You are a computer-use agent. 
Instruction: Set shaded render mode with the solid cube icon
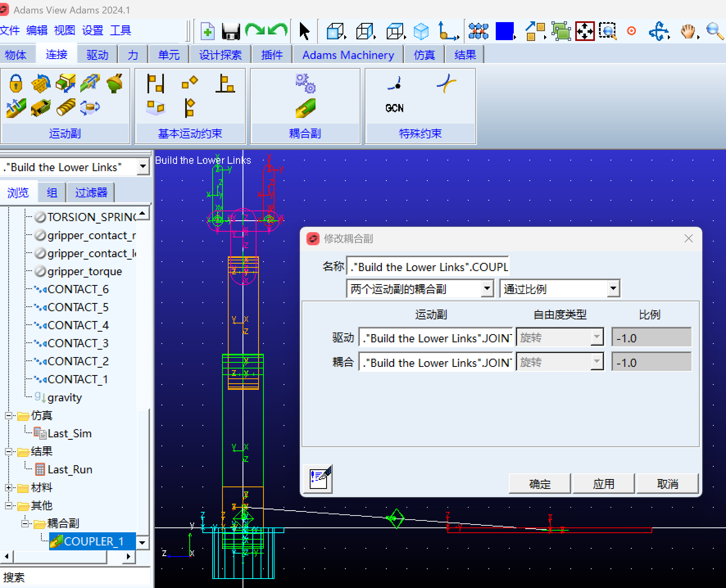coord(421,31)
